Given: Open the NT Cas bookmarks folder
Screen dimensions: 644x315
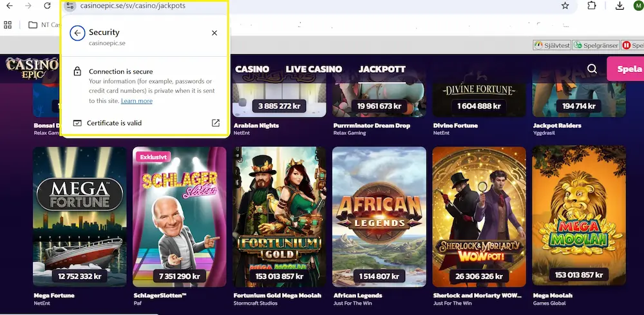Looking at the screenshot, I should pos(44,24).
